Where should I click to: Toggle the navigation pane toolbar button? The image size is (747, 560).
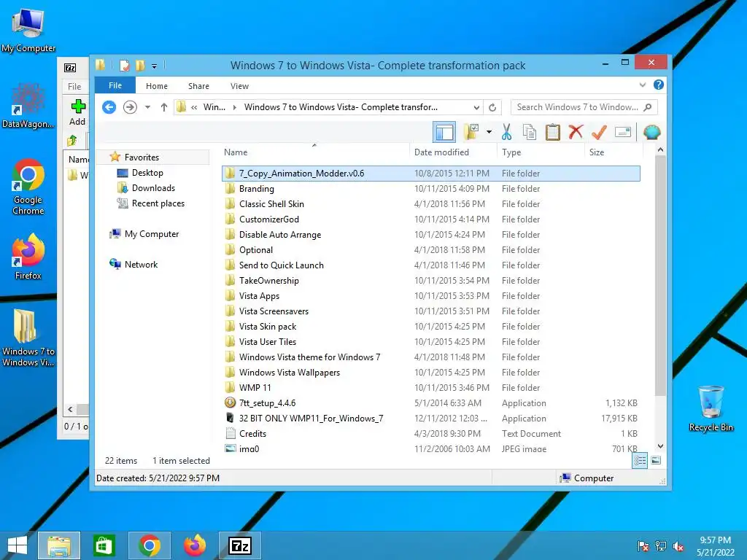click(444, 132)
